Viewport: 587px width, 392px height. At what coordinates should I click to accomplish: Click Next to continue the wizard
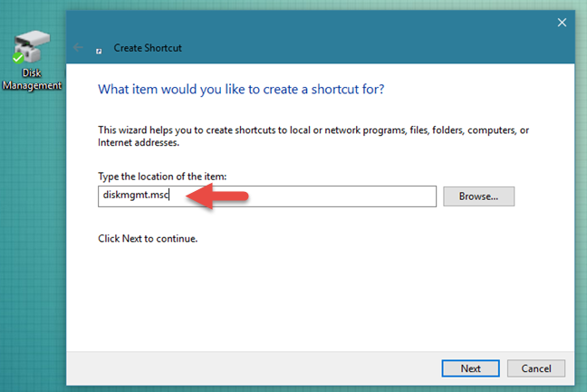[470, 368]
